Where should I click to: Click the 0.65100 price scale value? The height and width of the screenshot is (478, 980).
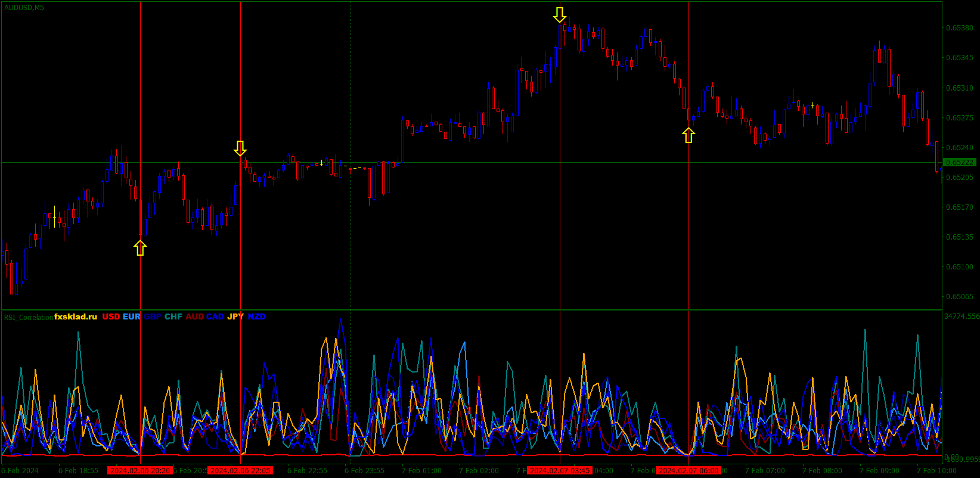pyautogui.click(x=960, y=266)
